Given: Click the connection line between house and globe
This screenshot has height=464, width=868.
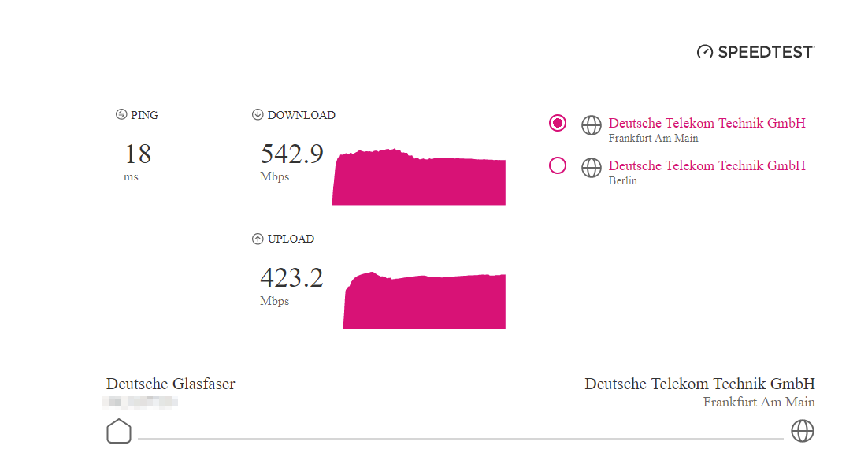Looking at the screenshot, I should coord(461,439).
